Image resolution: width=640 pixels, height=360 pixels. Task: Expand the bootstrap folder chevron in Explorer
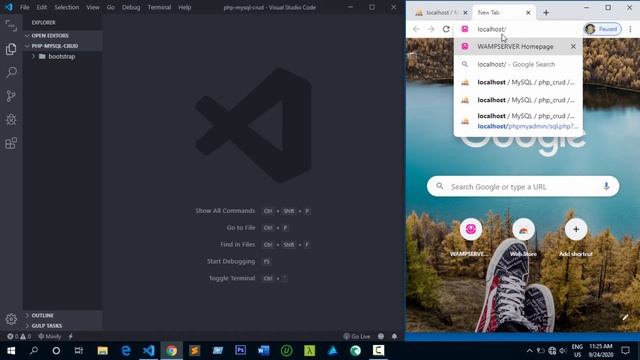33,56
